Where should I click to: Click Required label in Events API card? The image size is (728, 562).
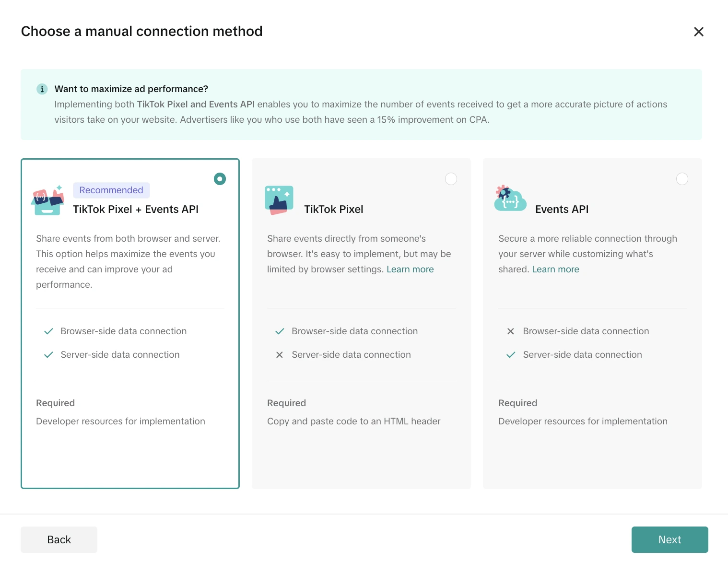tap(517, 403)
